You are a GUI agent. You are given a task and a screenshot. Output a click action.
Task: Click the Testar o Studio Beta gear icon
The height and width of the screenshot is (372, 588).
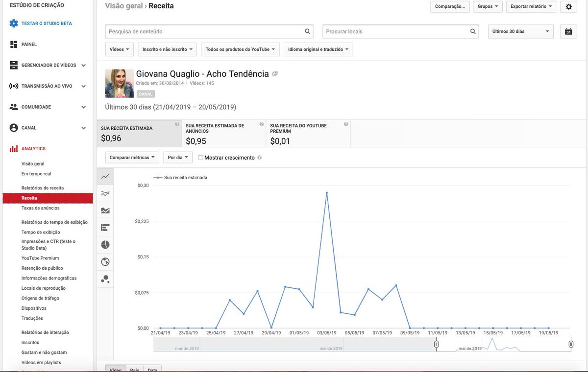14,23
